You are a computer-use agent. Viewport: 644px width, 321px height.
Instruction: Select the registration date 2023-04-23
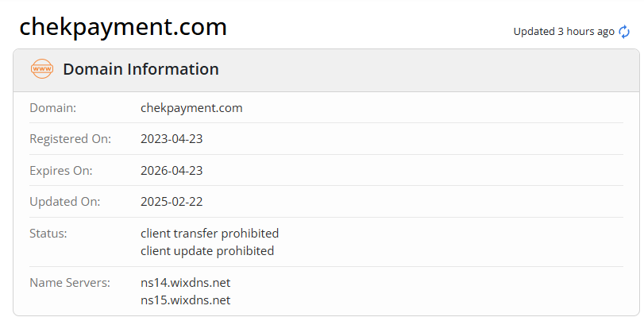pyautogui.click(x=172, y=138)
